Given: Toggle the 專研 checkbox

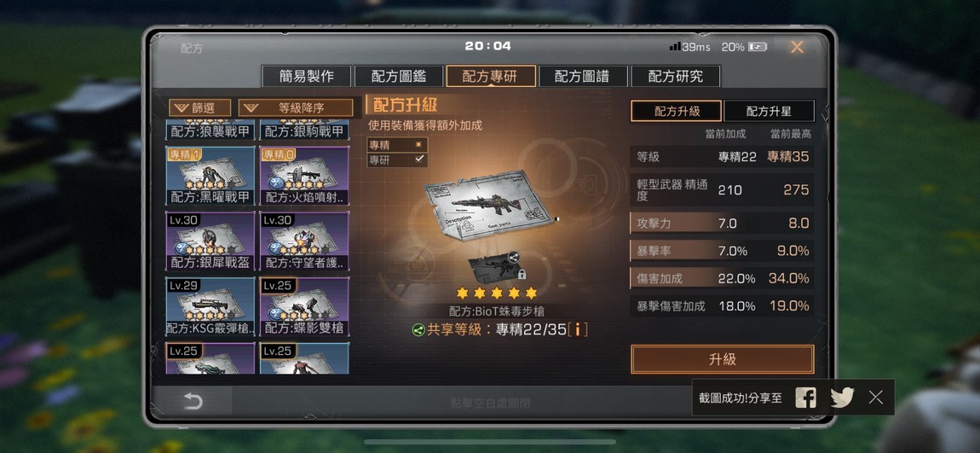Looking at the screenshot, I should click(x=418, y=159).
